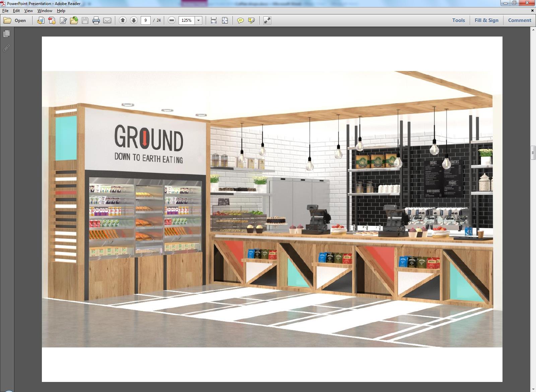Click the page number input field
This screenshot has height=392, width=536.
(145, 20)
